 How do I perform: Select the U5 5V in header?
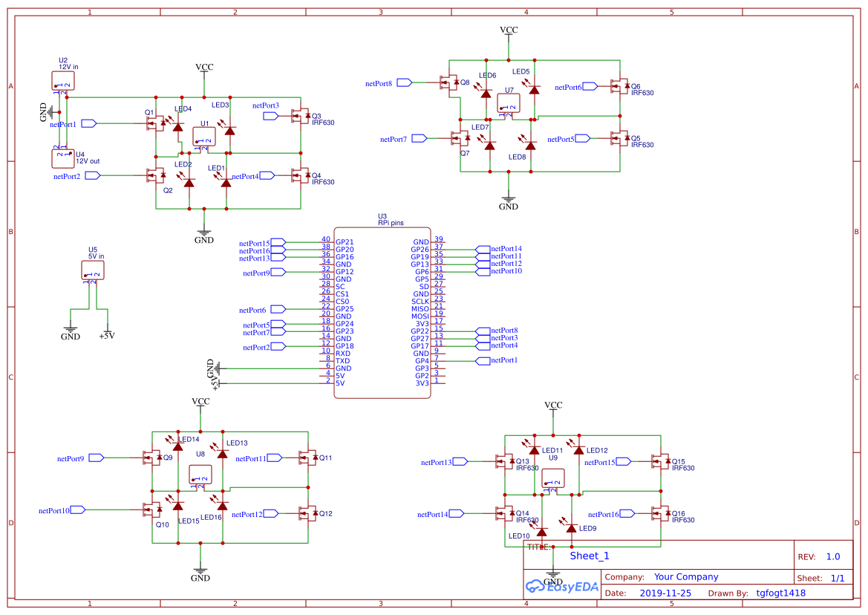pyautogui.click(x=94, y=270)
